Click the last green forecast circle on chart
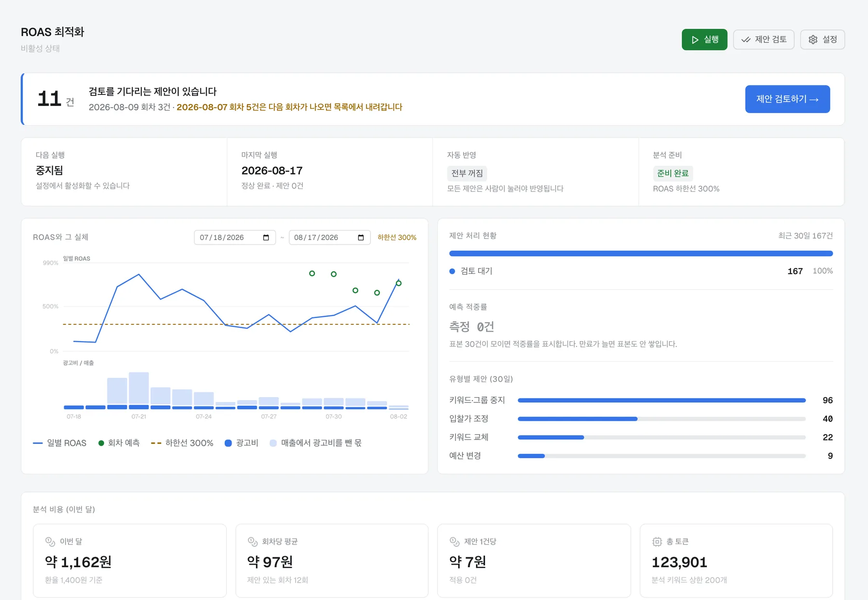Screen dimensions: 868x600 (x=398, y=283)
